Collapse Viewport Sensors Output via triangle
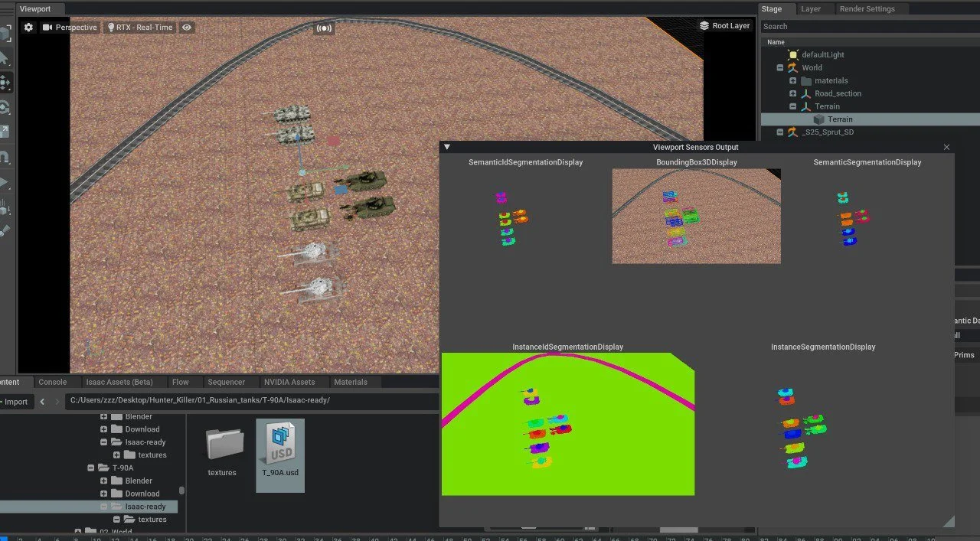980x541 pixels. coord(447,147)
